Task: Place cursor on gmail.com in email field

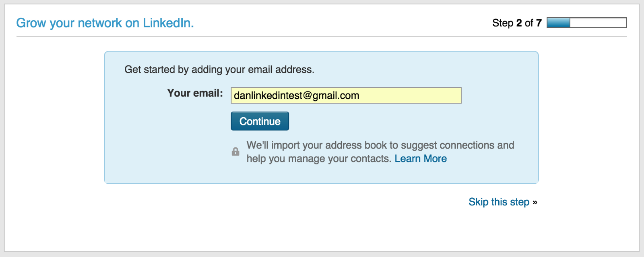Action: pyautogui.click(x=336, y=95)
